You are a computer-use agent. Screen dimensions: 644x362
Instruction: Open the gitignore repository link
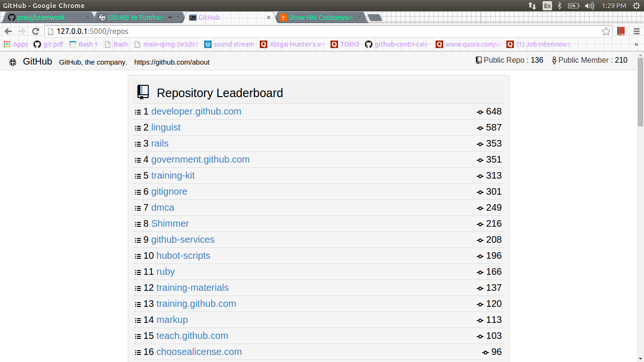pyautogui.click(x=169, y=192)
